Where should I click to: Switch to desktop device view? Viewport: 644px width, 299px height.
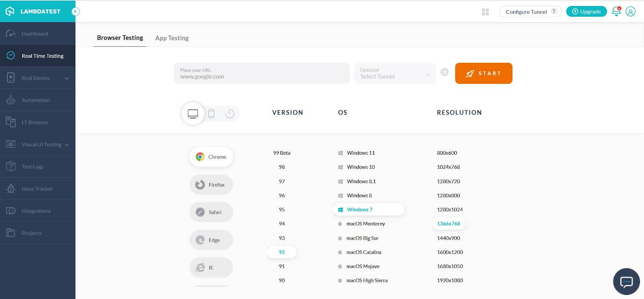(193, 114)
